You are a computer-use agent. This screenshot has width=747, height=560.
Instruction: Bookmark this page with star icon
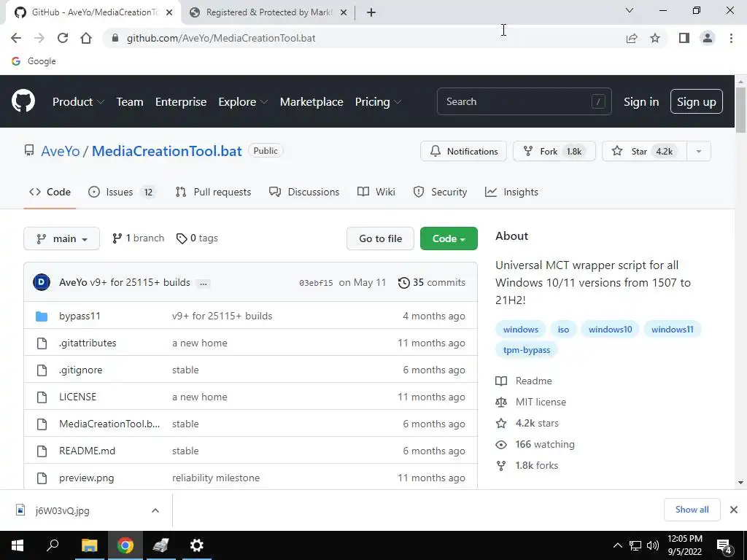(655, 38)
